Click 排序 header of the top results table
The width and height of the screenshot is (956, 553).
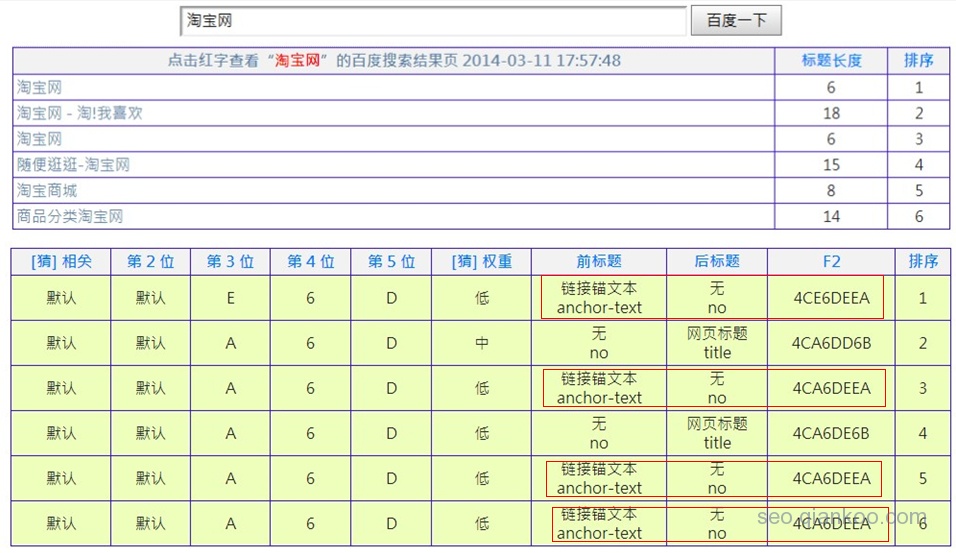click(x=918, y=60)
